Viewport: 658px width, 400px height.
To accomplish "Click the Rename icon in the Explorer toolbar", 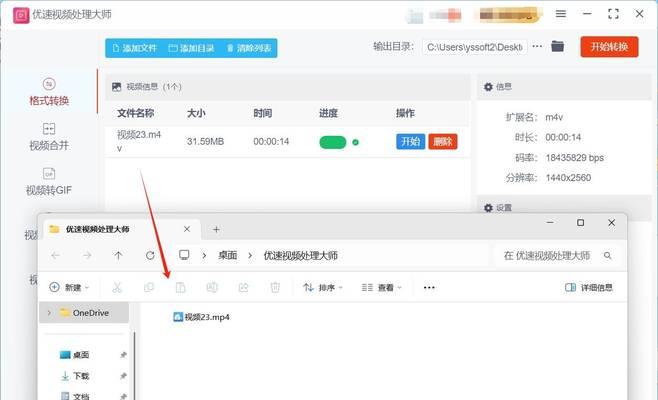I will pos(212,288).
